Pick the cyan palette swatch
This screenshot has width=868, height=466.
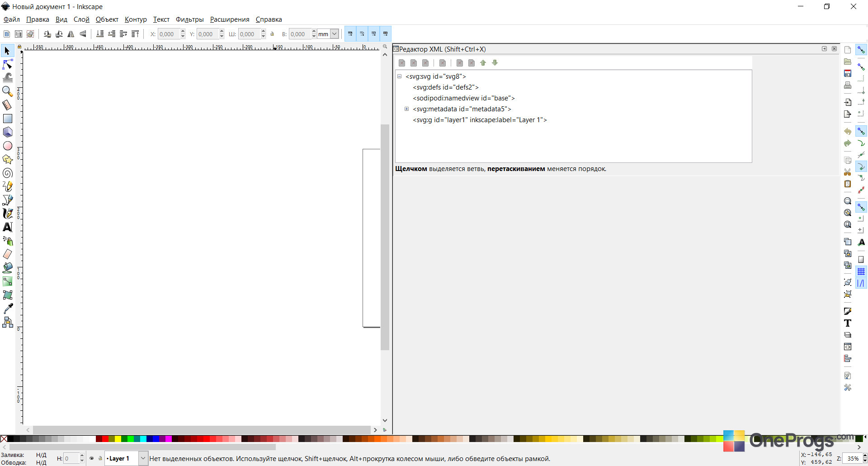[x=143, y=439]
